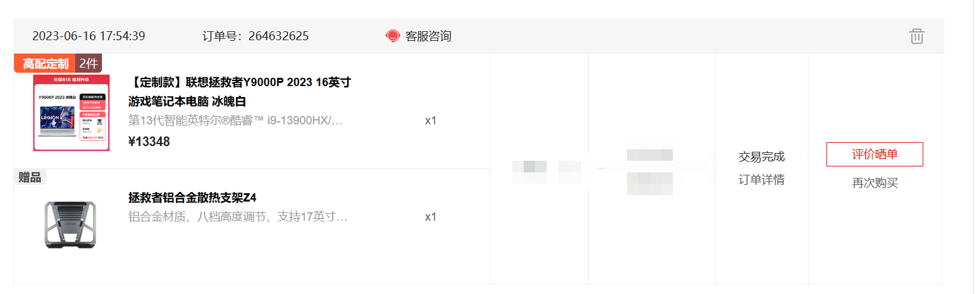Open 订单详情 order details
The image size is (980, 294).
[761, 180]
